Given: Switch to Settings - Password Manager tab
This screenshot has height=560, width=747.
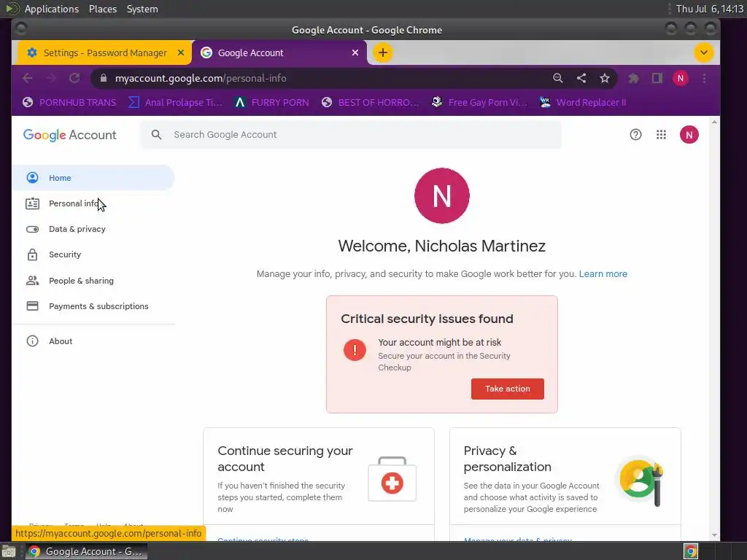Looking at the screenshot, I should pyautogui.click(x=105, y=52).
